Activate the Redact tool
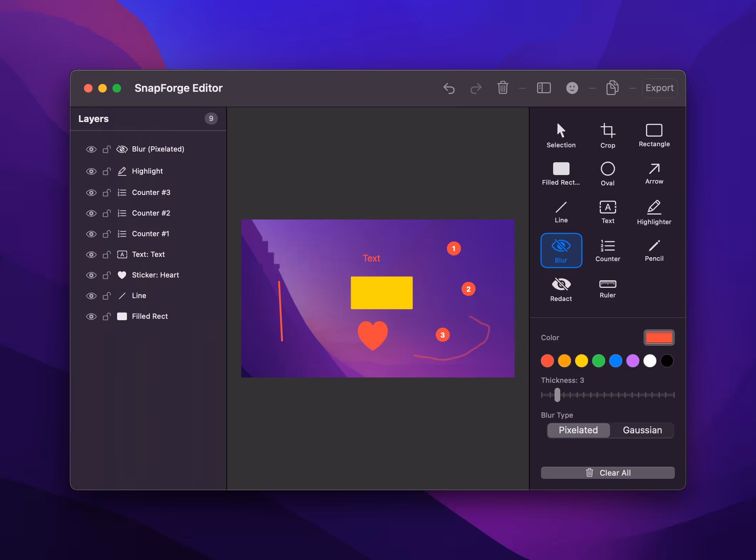Viewport: 756px width, 560px height. [x=561, y=289]
